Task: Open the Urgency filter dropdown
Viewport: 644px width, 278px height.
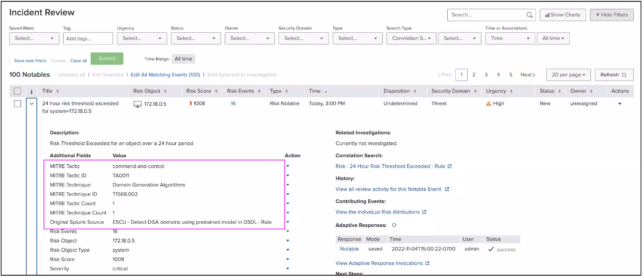Action: pos(142,38)
